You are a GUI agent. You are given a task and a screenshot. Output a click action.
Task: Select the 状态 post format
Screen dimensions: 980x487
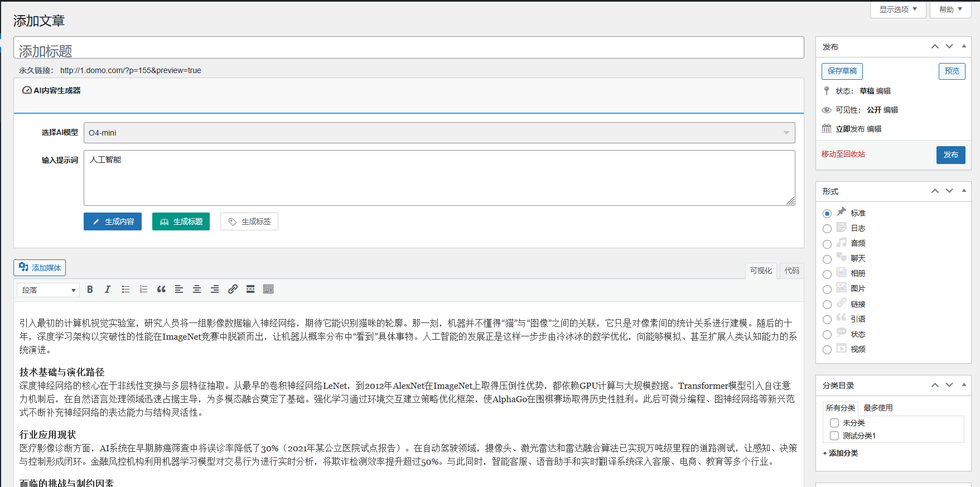(827, 335)
